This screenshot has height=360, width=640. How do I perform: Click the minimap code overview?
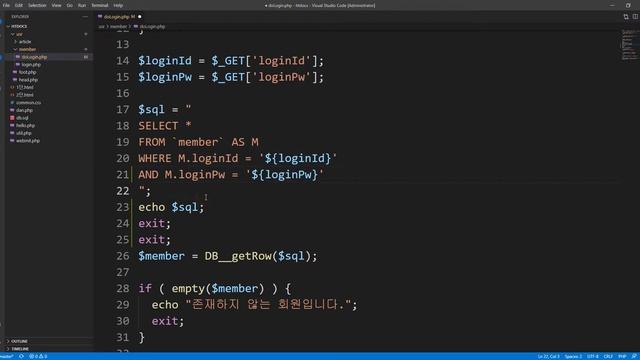pos(630,45)
